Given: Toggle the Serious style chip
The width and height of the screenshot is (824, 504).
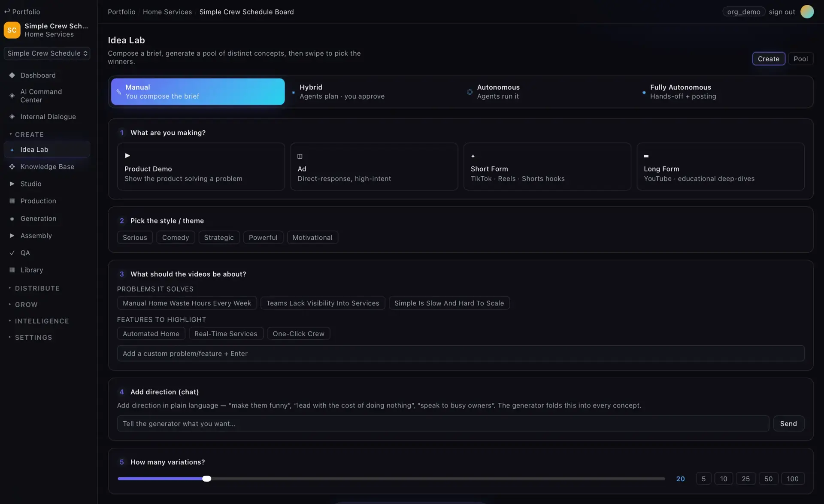Looking at the screenshot, I should click(x=135, y=238).
